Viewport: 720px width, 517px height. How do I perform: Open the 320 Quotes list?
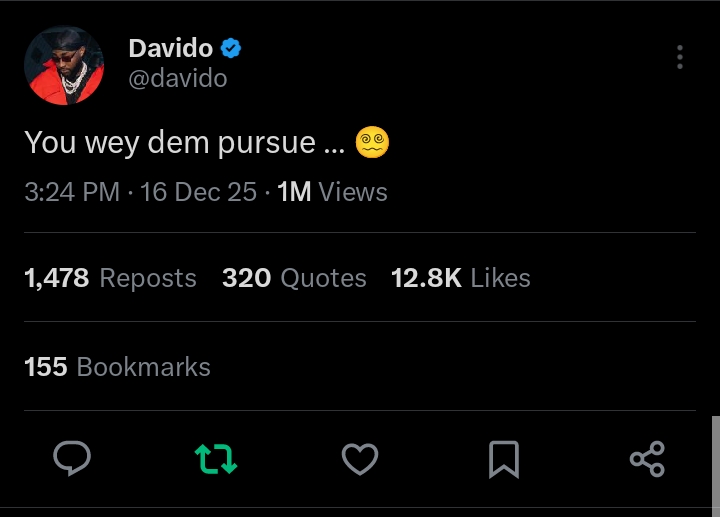294,278
